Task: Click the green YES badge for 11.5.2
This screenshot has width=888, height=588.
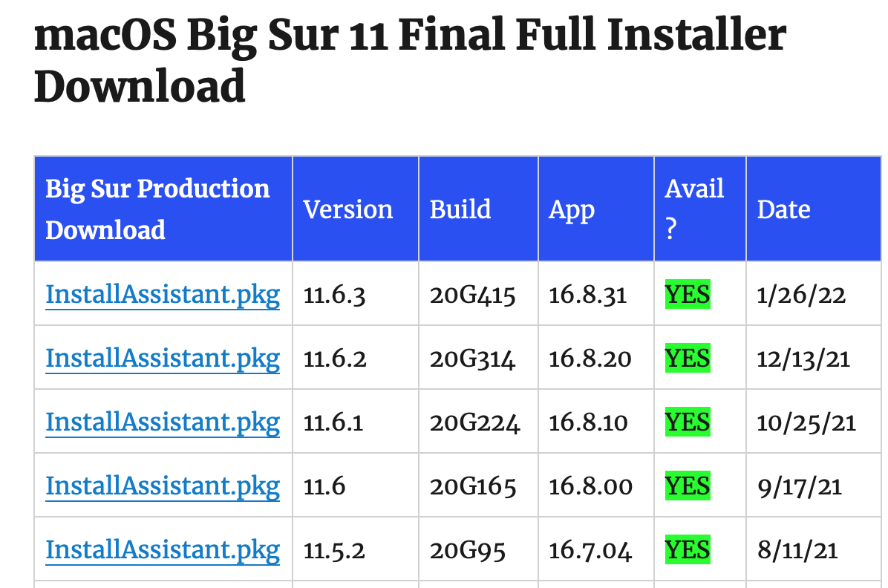Action: click(688, 551)
